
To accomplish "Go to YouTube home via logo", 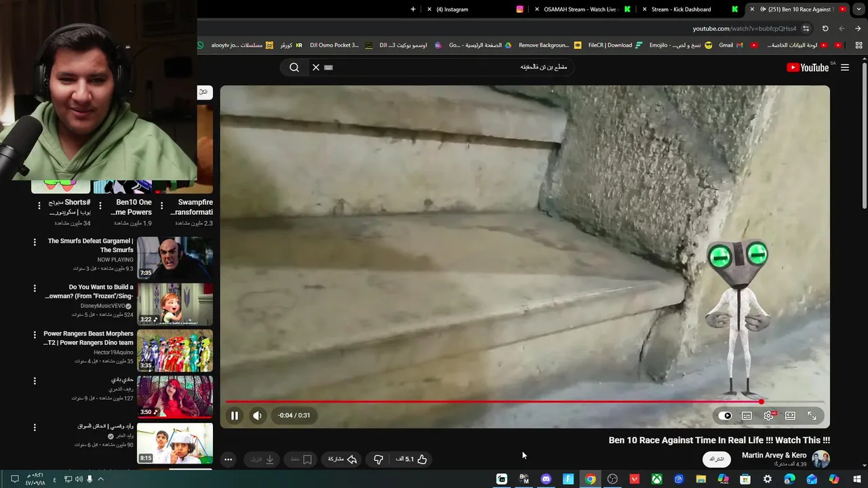I will tap(807, 67).
